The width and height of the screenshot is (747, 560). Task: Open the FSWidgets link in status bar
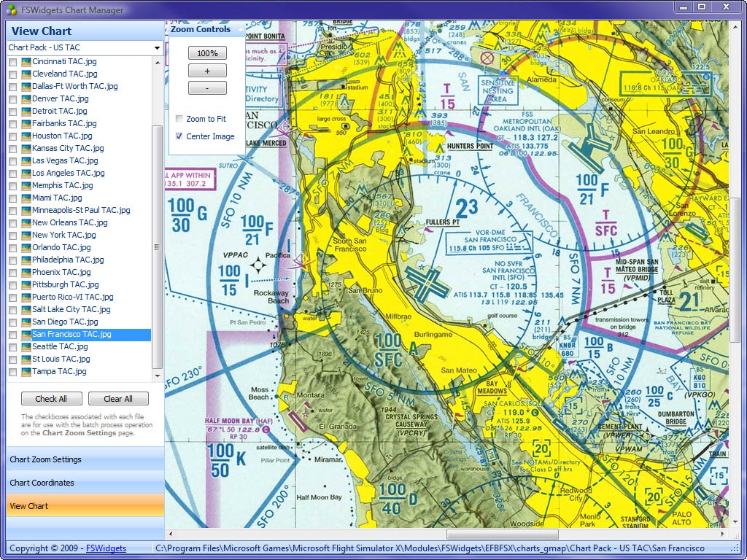pyautogui.click(x=106, y=548)
